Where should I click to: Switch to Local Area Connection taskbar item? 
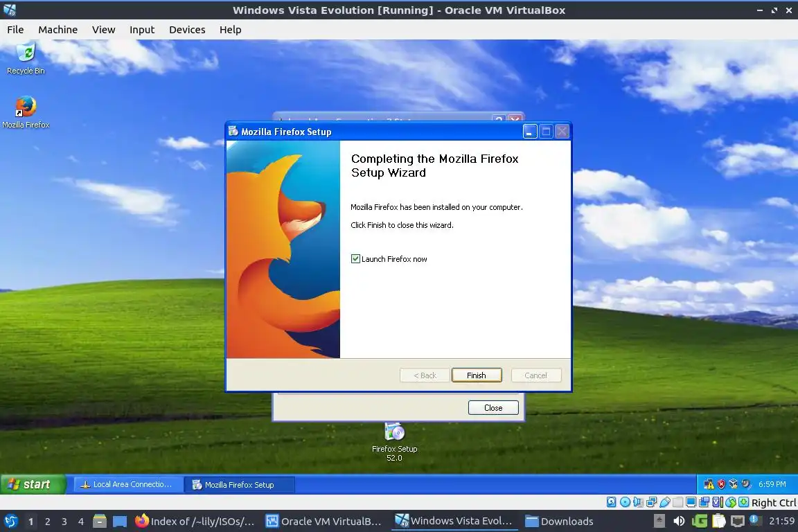click(x=129, y=484)
